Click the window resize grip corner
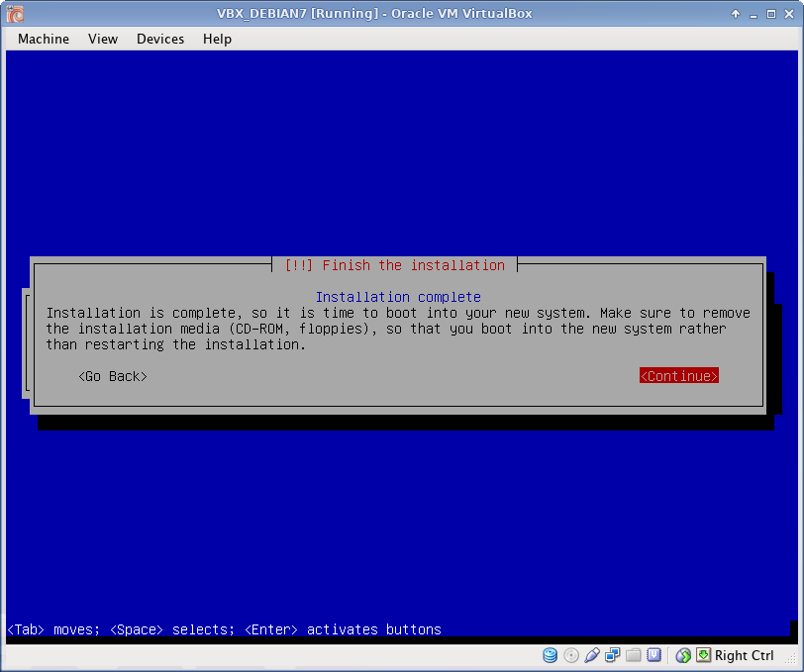The image size is (804, 672). (x=793, y=659)
